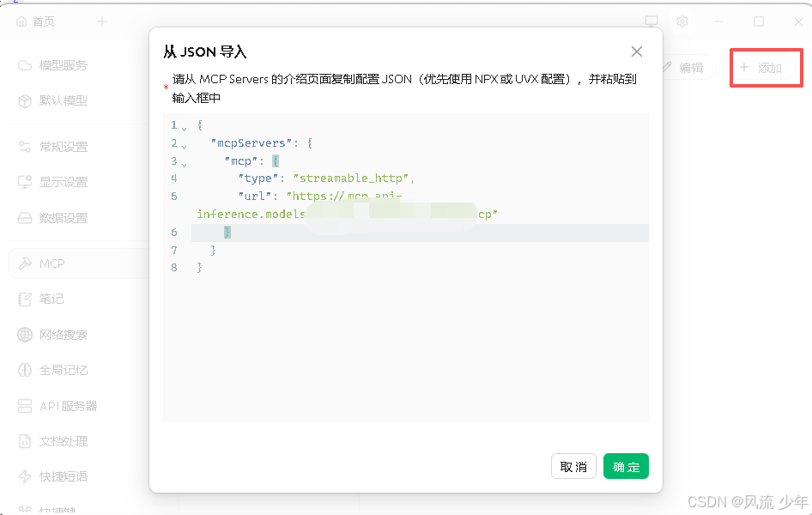Click the lightning icon beside 快捷短语

point(25,476)
